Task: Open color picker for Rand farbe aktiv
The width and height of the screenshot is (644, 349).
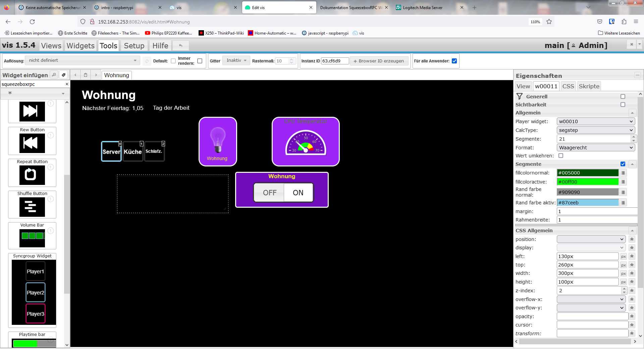Action: (x=623, y=203)
